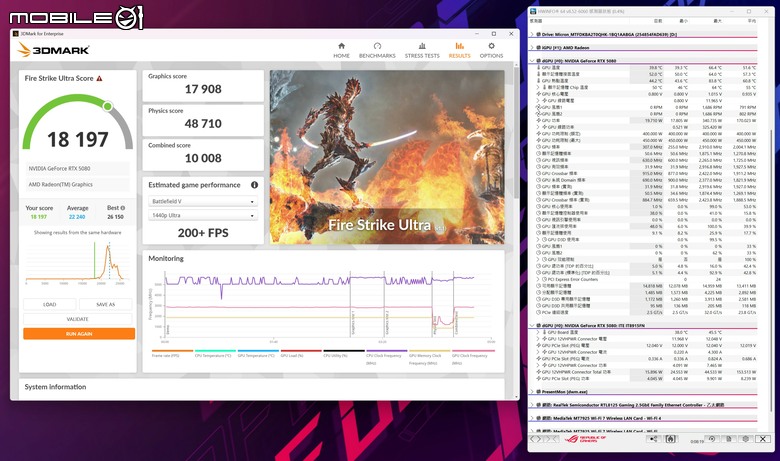
Task: Click the Combined score value 10 008
Action: click(203, 158)
